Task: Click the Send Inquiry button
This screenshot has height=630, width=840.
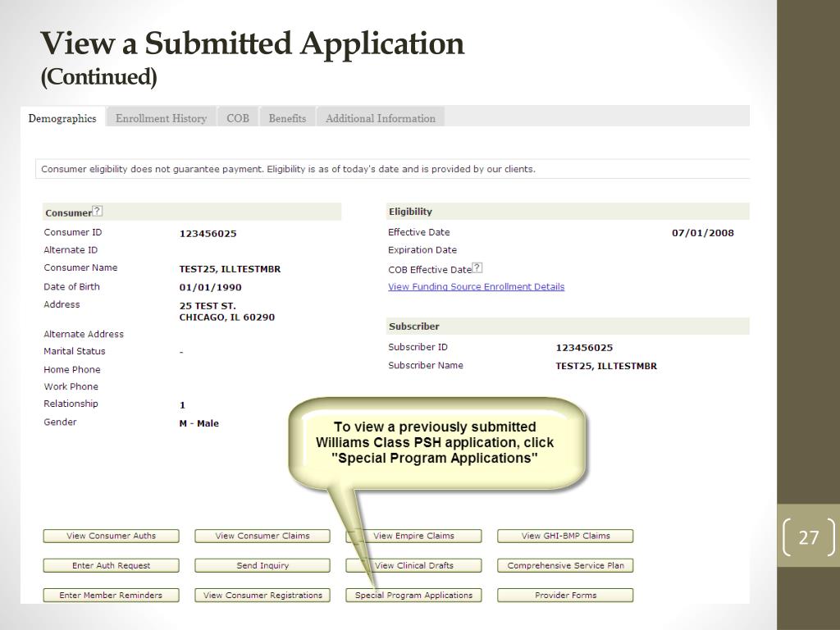Action: [262, 566]
